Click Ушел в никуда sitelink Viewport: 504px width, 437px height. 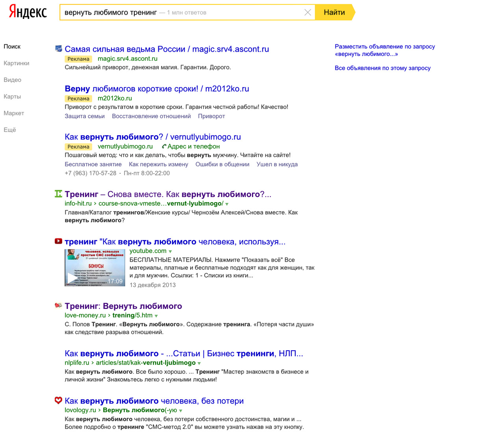(277, 164)
